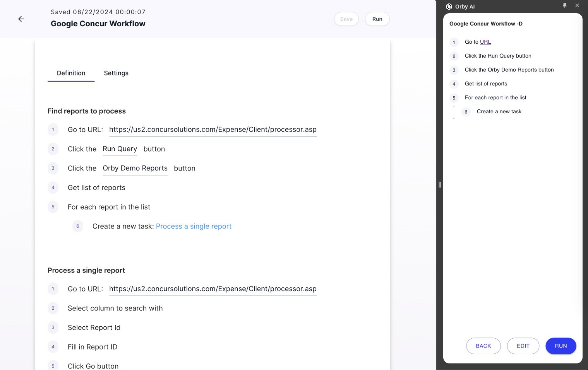Viewport: 588px width, 370px height.
Task: Click 'Get list of reports' in the Orby panel
Action: pyautogui.click(x=486, y=84)
